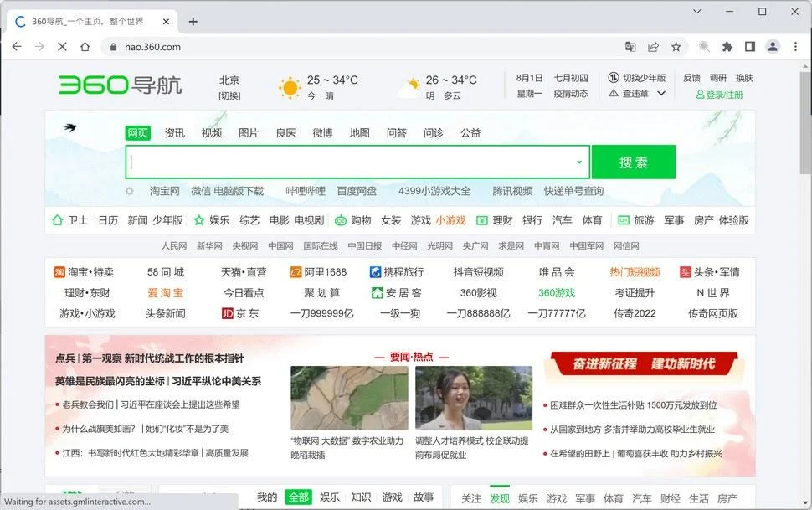This screenshot has width=812, height=510.
Task: Open the Chrome profile avatar
Action: tap(773, 47)
